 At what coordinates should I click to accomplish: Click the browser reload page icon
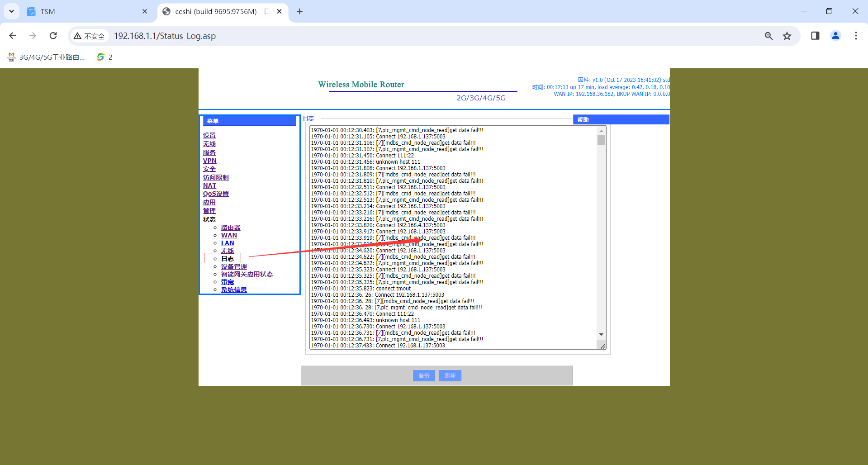click(x=53, y=36)
